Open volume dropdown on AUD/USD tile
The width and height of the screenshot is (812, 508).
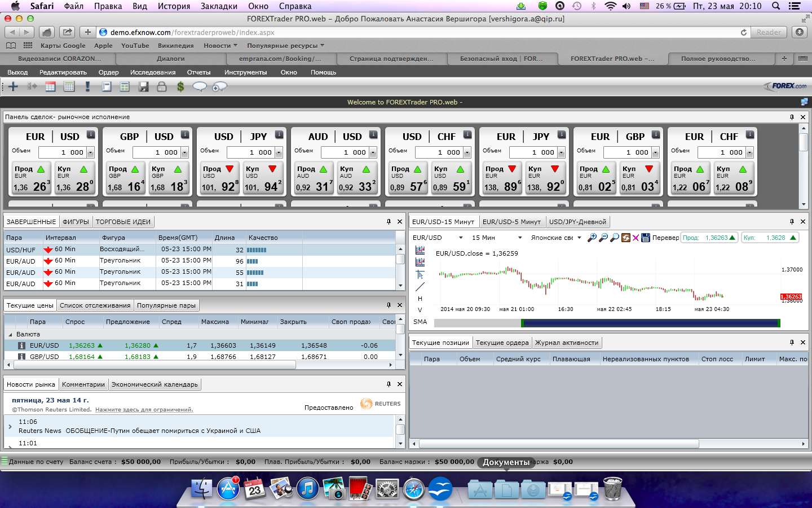point(373,152)
